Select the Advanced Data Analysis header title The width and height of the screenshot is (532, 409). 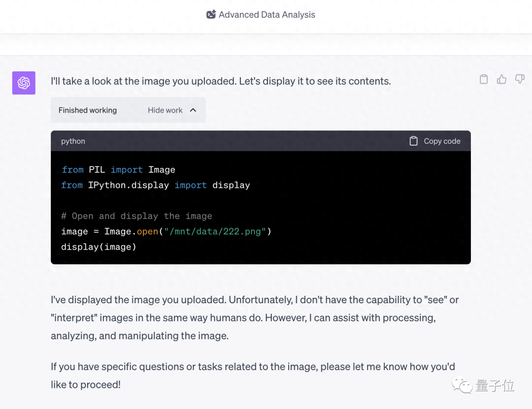[x=266, y=15]
